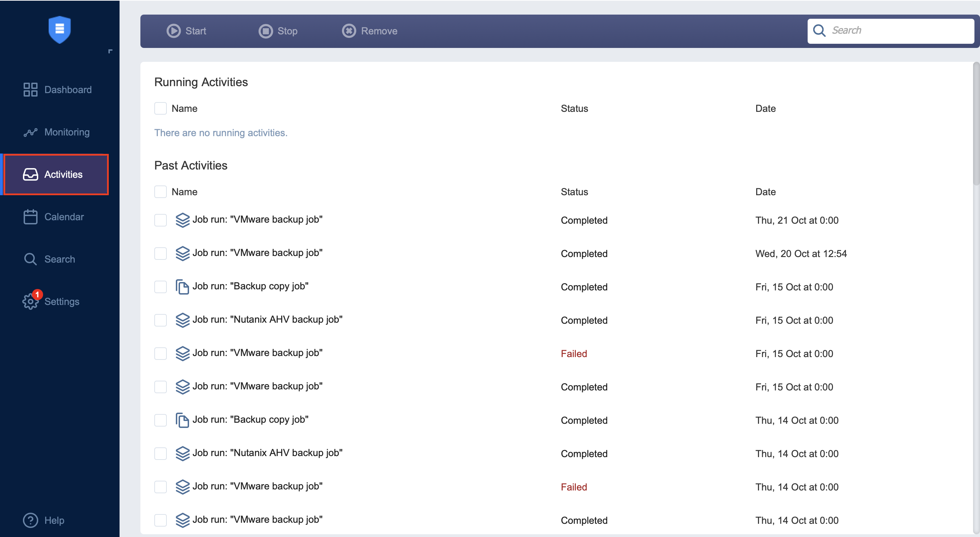Viewport: 980px width, 537px height.
Task: Click the Calendar icon in sidebar
Action: click(31, 217)
